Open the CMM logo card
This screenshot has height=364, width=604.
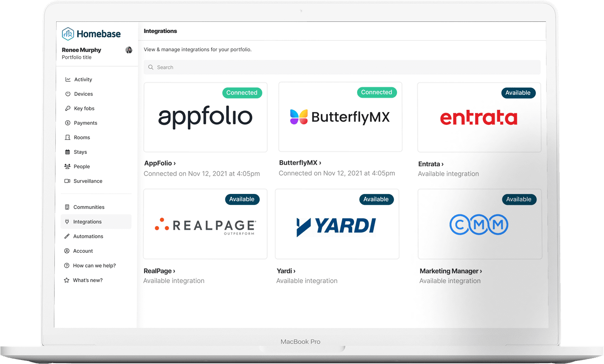pos(480,224)
